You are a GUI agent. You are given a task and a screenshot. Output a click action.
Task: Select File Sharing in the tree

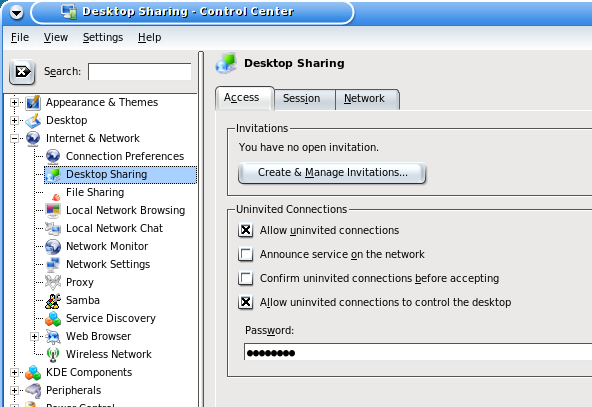tap(95, 192)
